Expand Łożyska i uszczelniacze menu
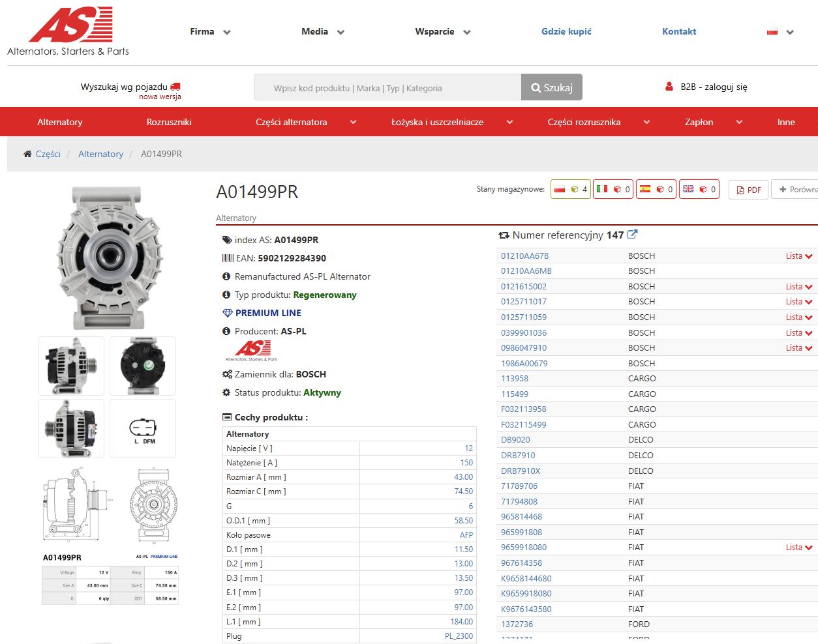This screenshot has width=818, height=644. point(452,122)
